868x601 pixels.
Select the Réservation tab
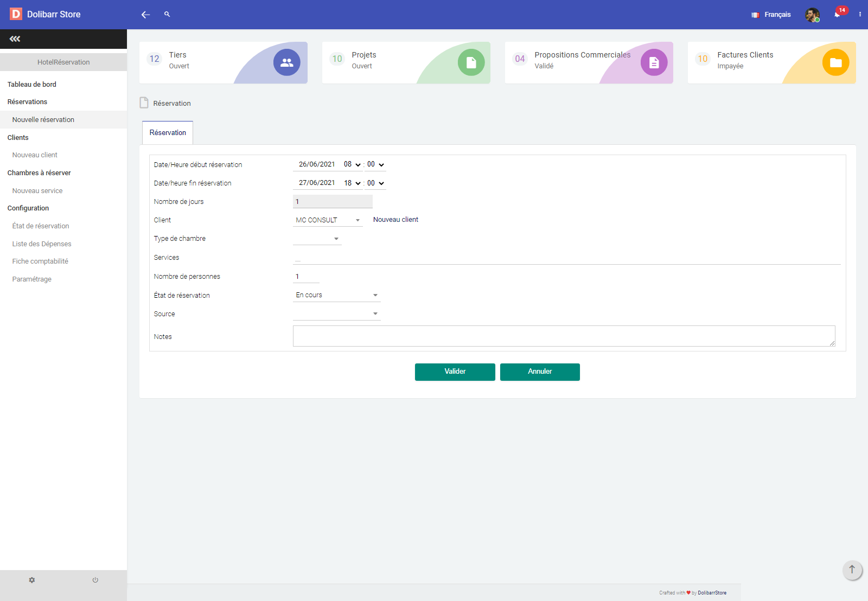point(168,133)
